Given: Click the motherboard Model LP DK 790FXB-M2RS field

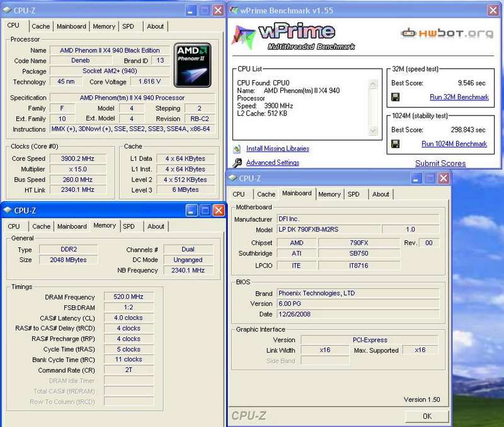Looking at the screenshot, I should tap(329, 230).
